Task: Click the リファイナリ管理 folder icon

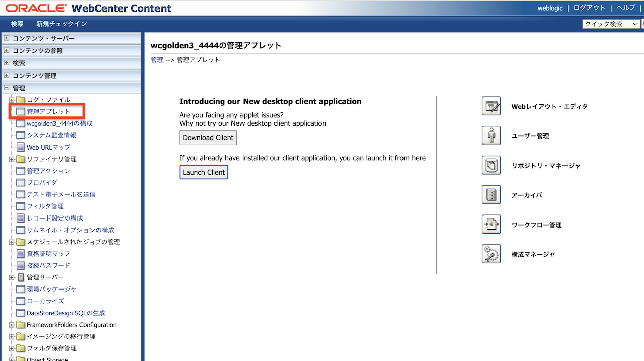Action: (21, 159)
